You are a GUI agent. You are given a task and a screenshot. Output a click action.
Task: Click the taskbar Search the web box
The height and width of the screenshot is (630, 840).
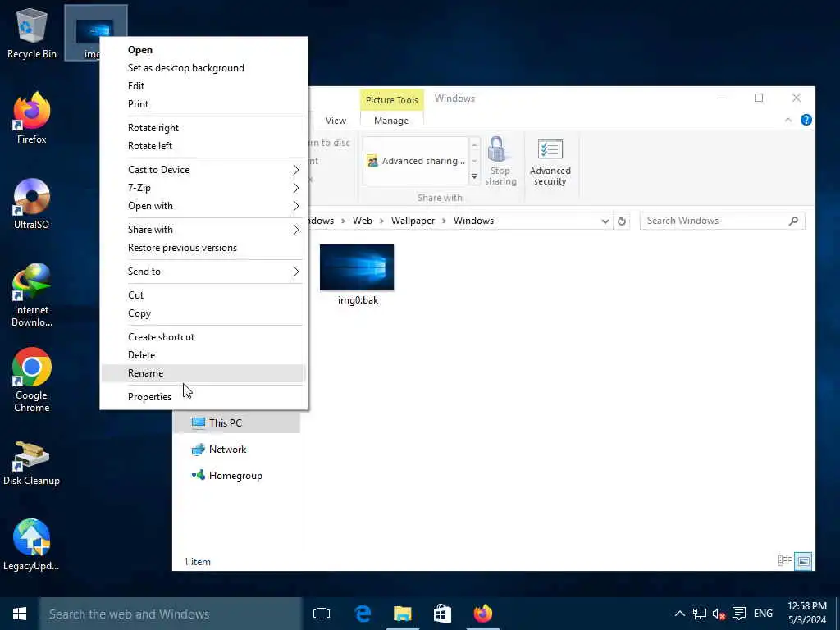[171, 614]
